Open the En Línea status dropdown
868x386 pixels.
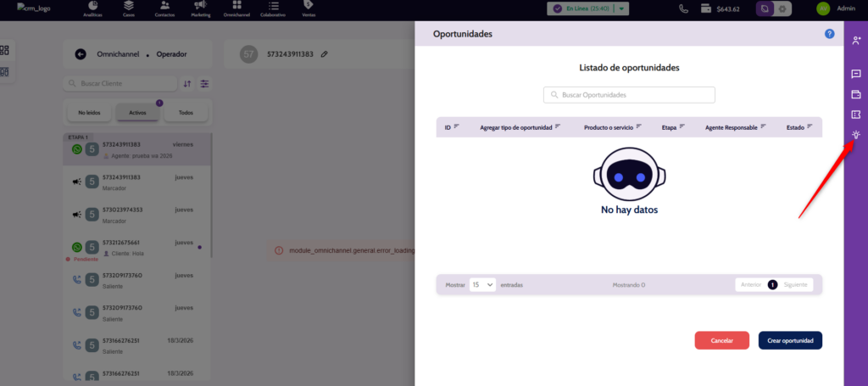pos(622,8)
